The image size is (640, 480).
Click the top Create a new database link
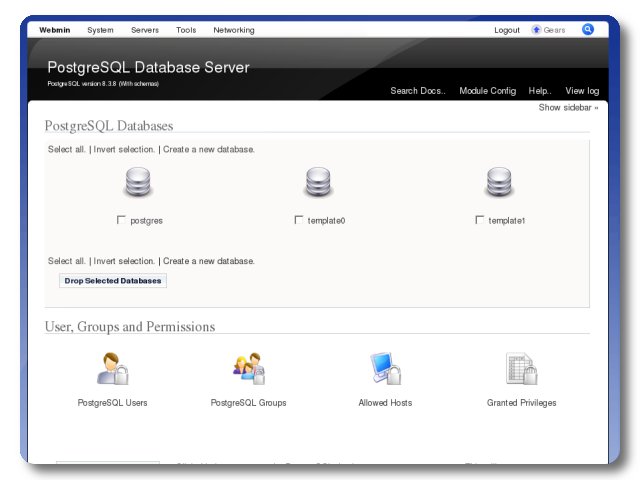[x=208, y=149]
